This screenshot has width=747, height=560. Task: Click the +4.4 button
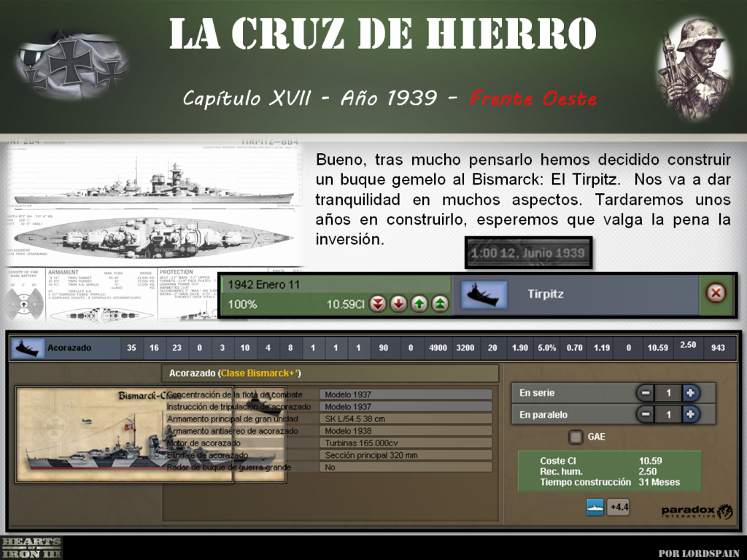tap(619, 507)
